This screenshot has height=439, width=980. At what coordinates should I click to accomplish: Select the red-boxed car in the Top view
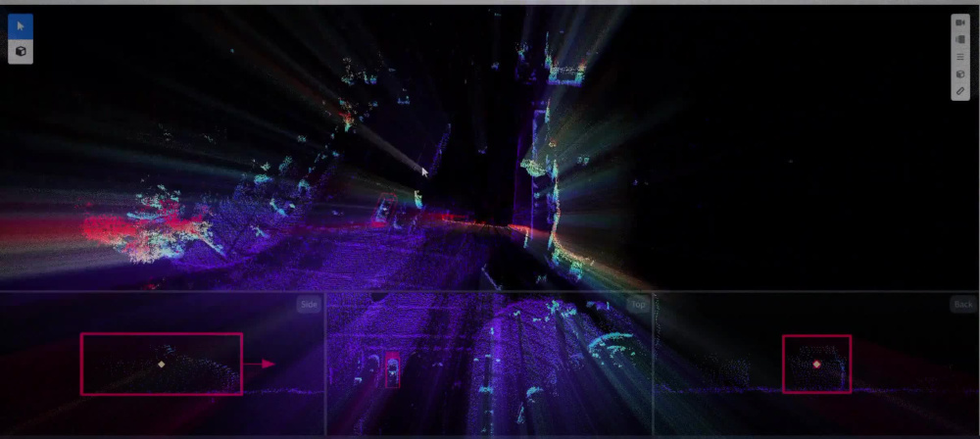[x=392, y=369]
